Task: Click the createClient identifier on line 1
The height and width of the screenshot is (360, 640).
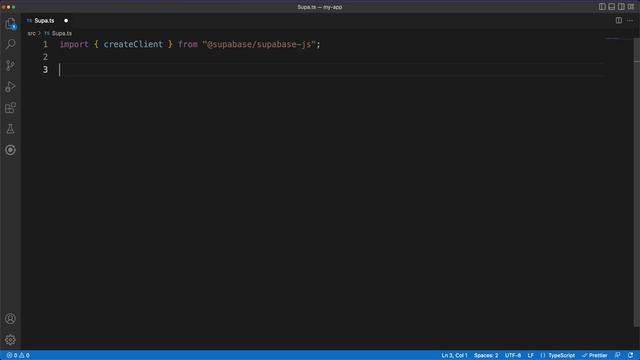Action: tap(133, 44)
